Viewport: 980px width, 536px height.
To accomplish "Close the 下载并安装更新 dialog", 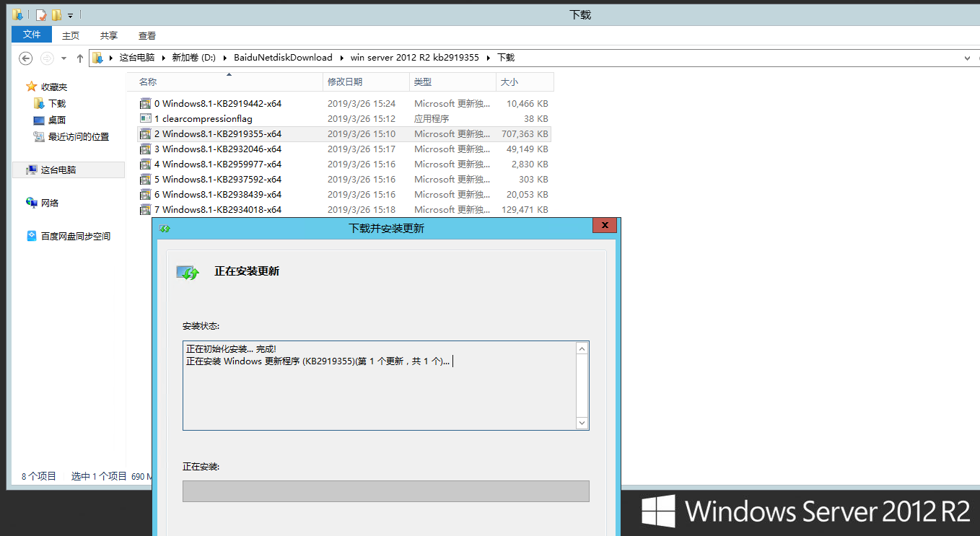I will pyautogui.click(x=604, y=227).
